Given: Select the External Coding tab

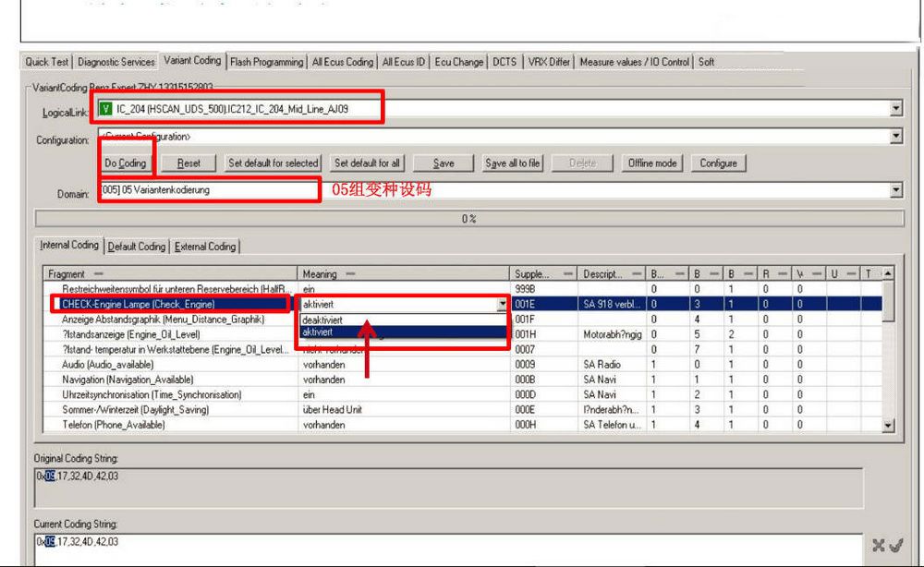Looking at the screenshot, I should (205, 247).
